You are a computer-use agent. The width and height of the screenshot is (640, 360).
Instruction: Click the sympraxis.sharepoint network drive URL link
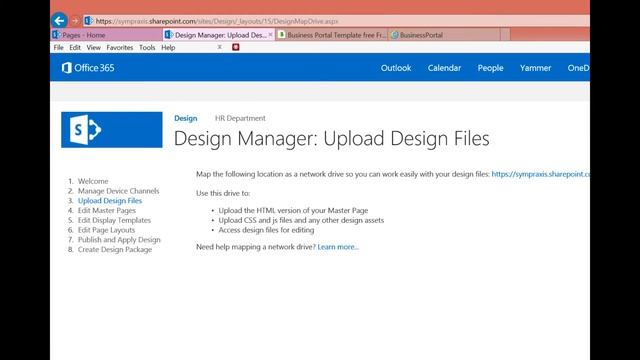540,174
